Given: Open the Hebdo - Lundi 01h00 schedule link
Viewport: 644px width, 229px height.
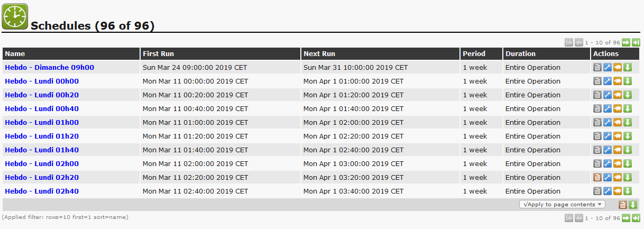Looking at the screenshot, I should [x=42, y=123].
